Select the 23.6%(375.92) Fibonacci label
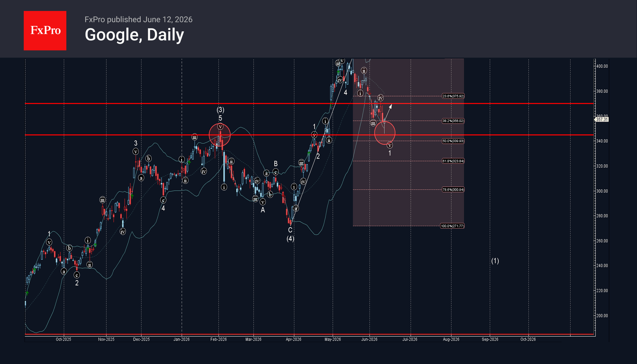 [x=453, y=96]
